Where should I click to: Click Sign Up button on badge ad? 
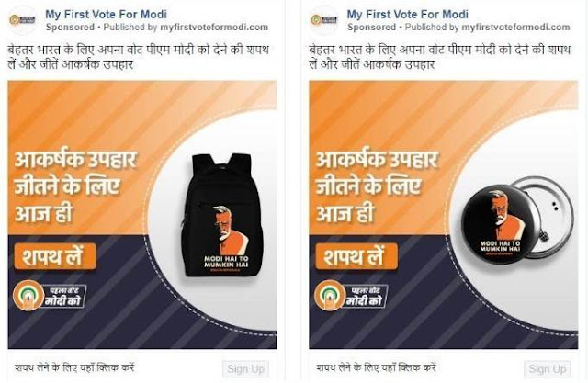pyautogui.click(x=548, y=368)
